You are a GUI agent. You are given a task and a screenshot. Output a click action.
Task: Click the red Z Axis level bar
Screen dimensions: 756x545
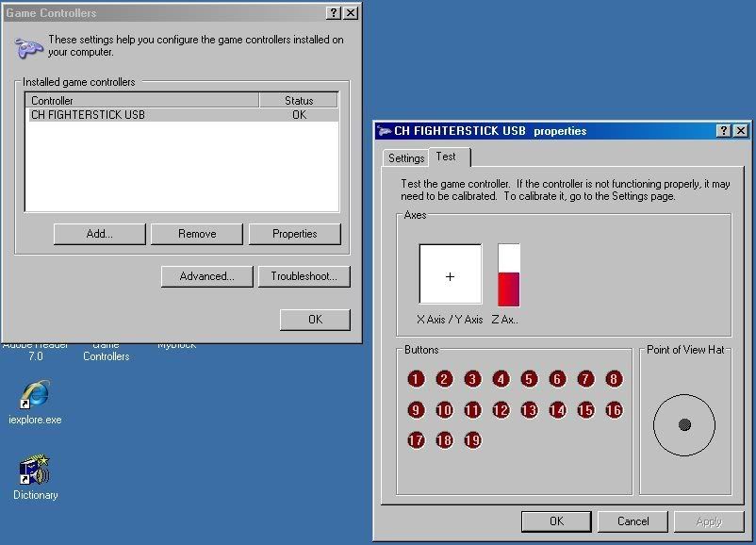(x=509, y=275)
